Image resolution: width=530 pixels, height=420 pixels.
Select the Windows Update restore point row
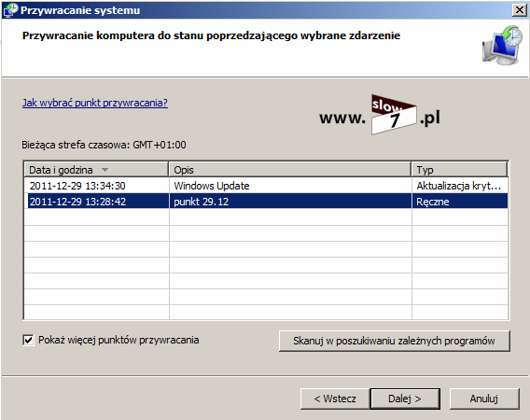click(x=266, y=186)
